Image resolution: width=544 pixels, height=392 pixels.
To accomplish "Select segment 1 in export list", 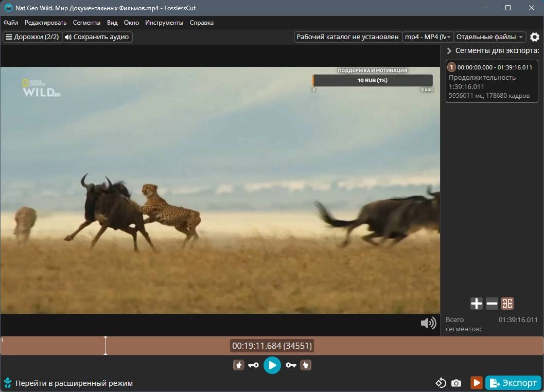I will point(492,81).
